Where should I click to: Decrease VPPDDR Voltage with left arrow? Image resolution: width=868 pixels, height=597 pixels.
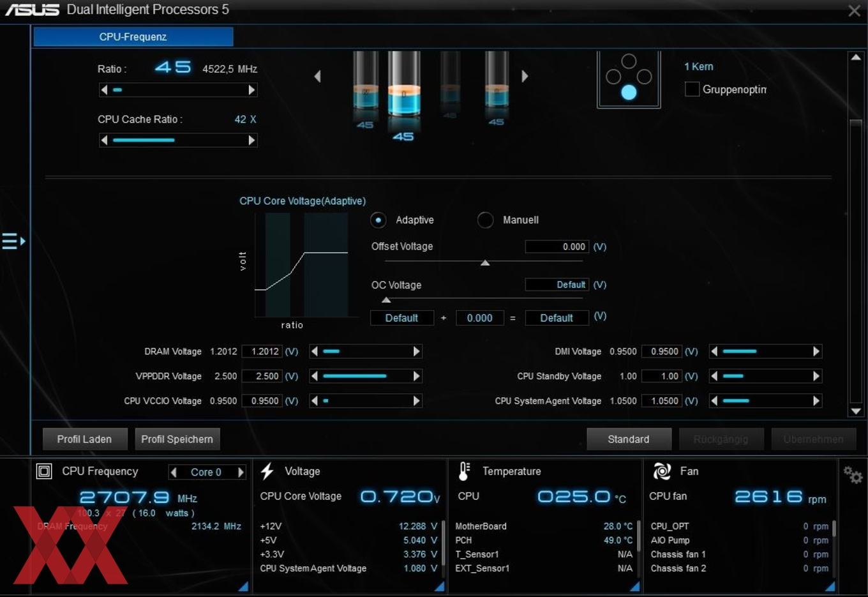(x=314, y=376)
